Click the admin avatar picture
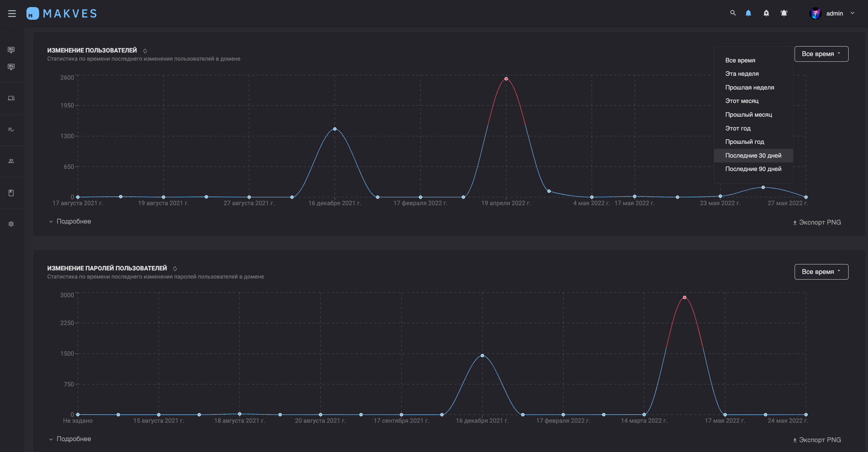 [x=815, y=13]
